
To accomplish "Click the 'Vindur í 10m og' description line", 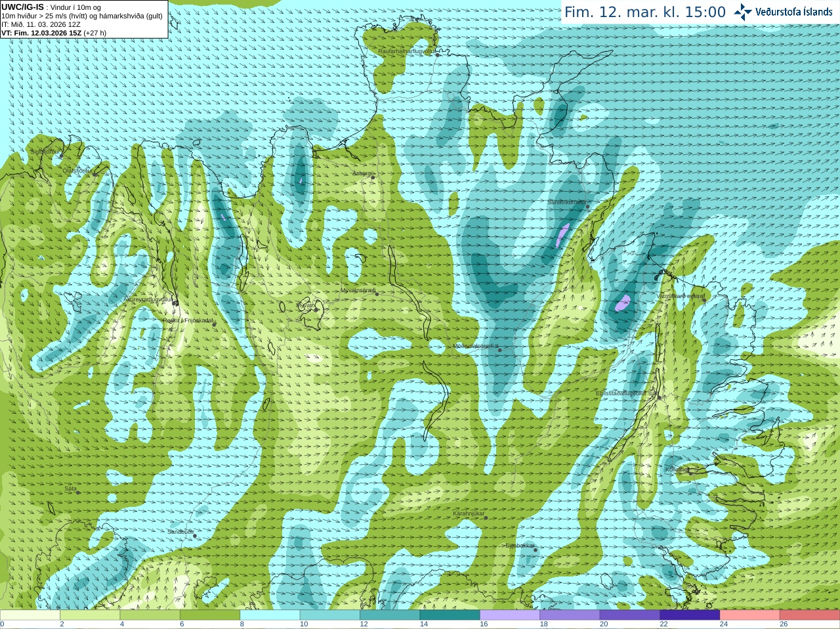I will [x=75, y=7].
